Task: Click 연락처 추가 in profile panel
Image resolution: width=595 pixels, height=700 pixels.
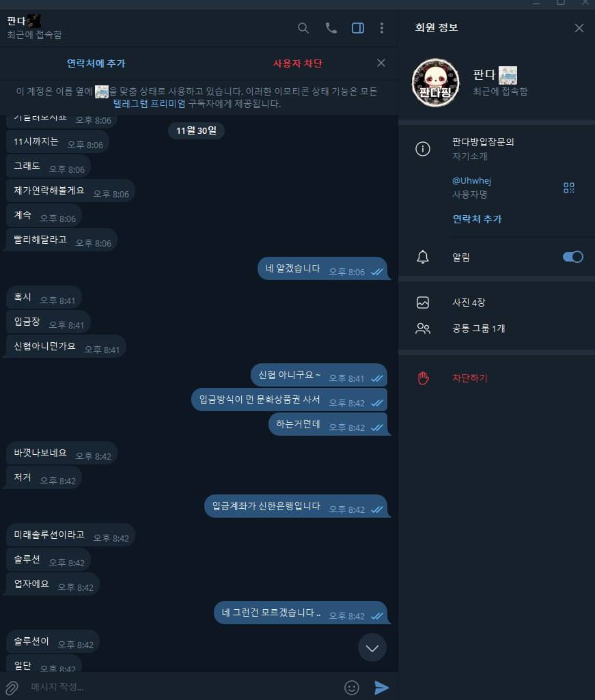Action: tap(477, 219)
